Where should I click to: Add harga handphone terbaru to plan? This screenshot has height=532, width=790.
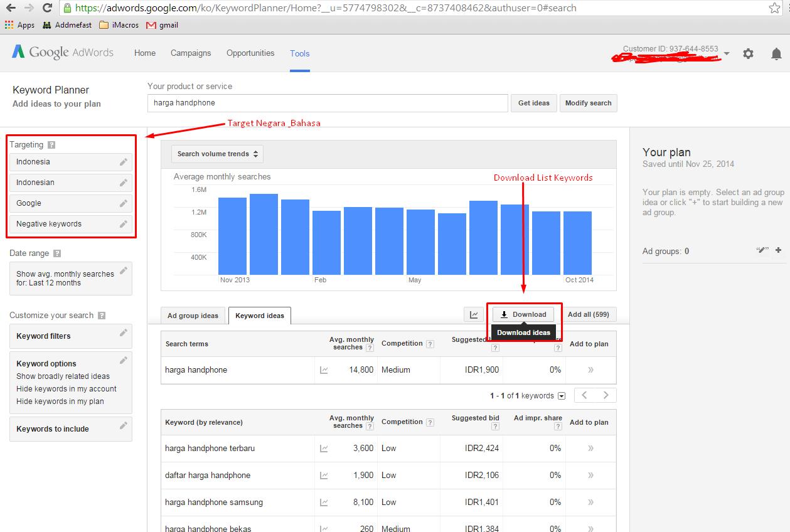pos(590,449)
